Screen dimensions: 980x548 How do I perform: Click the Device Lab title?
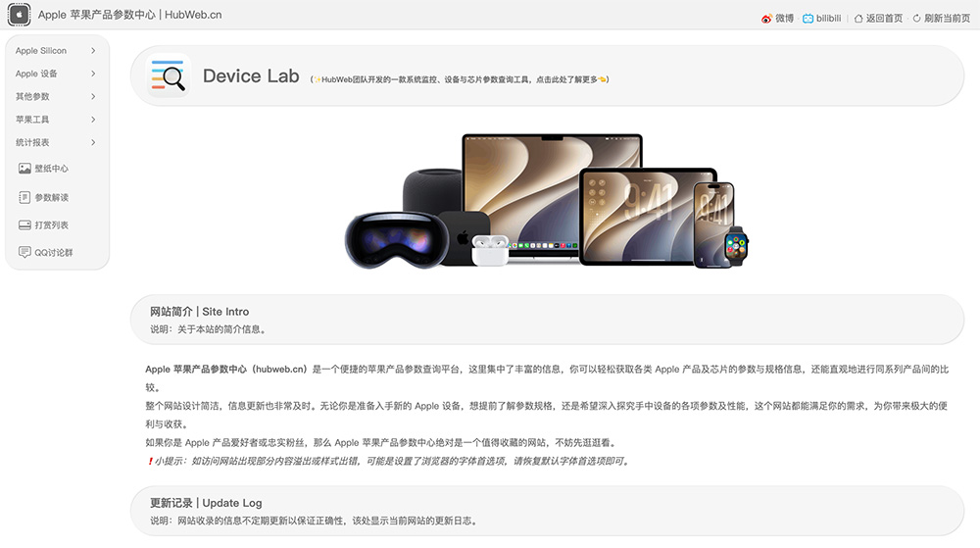pos(251,76)
